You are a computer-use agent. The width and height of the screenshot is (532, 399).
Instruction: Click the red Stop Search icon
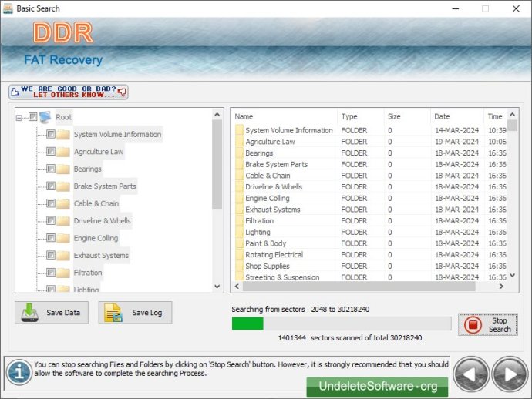click(473, 325)
